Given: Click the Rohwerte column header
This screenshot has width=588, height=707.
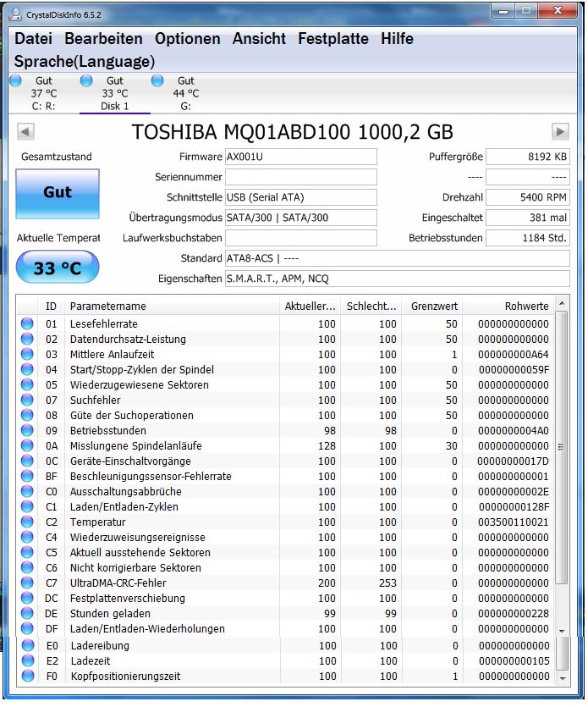Looking at the screenshot, I should click(x=508, y=307).
